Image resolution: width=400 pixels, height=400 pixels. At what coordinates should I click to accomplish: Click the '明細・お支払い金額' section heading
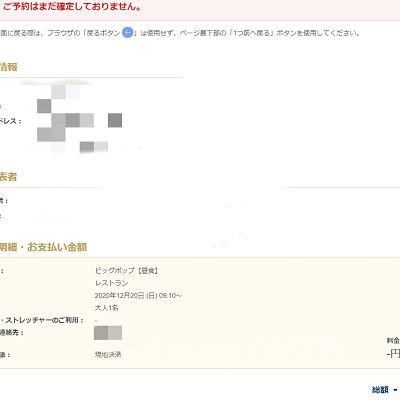pyautogui.click(x=43, y=247)
